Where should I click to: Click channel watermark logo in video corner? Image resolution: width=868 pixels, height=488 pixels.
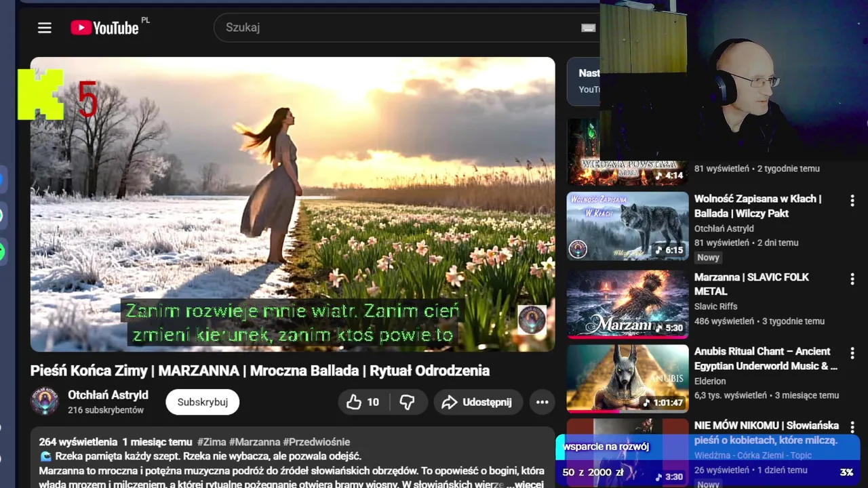click(532, 319)
